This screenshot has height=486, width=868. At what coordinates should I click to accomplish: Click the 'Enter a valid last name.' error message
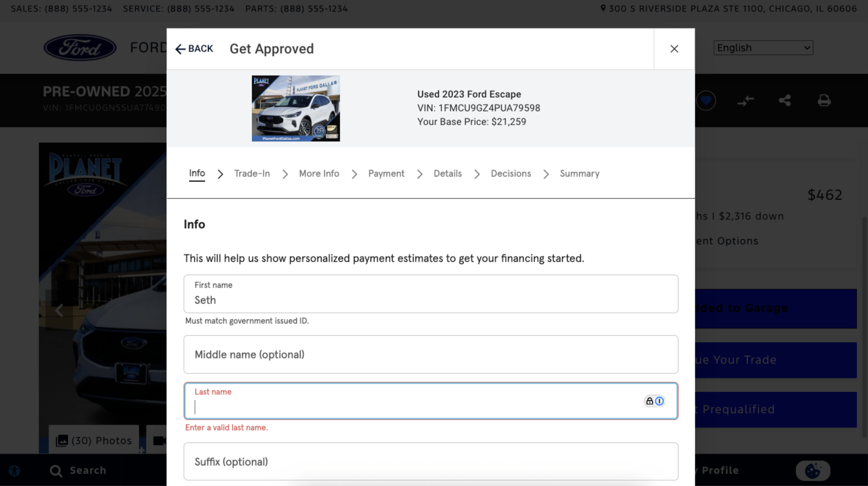pos(226,428)
